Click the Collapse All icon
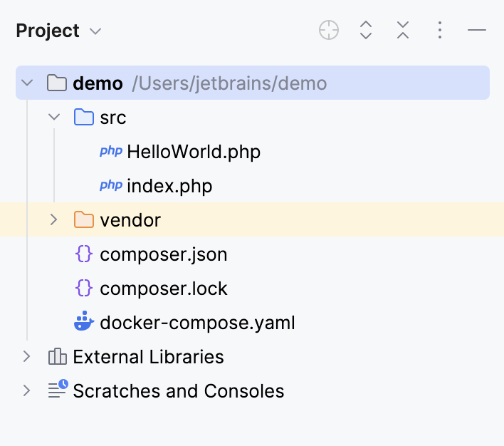 pos(403,30)
